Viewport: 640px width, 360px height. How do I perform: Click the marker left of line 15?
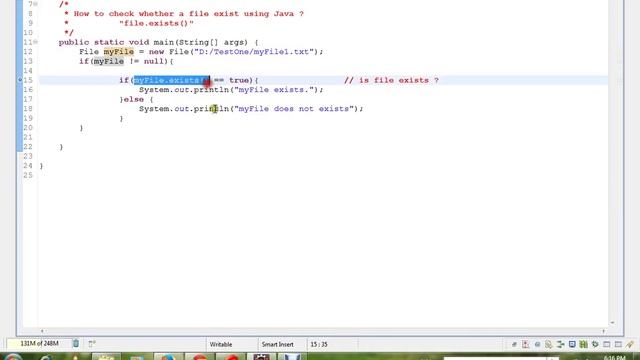click(x=20, y=80)
